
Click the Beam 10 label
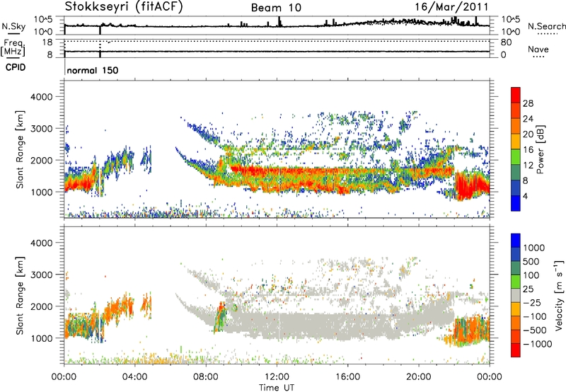pos(276,8)
